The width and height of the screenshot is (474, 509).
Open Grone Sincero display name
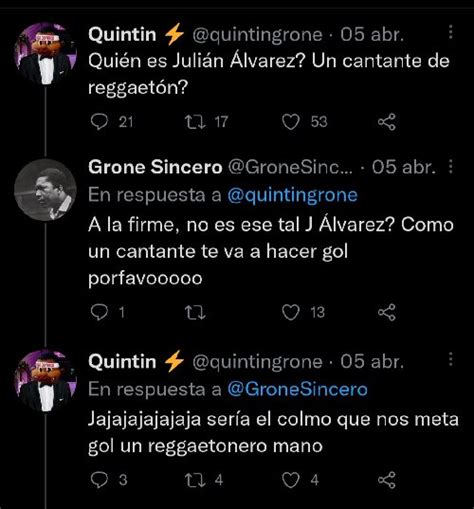[155, 167]
